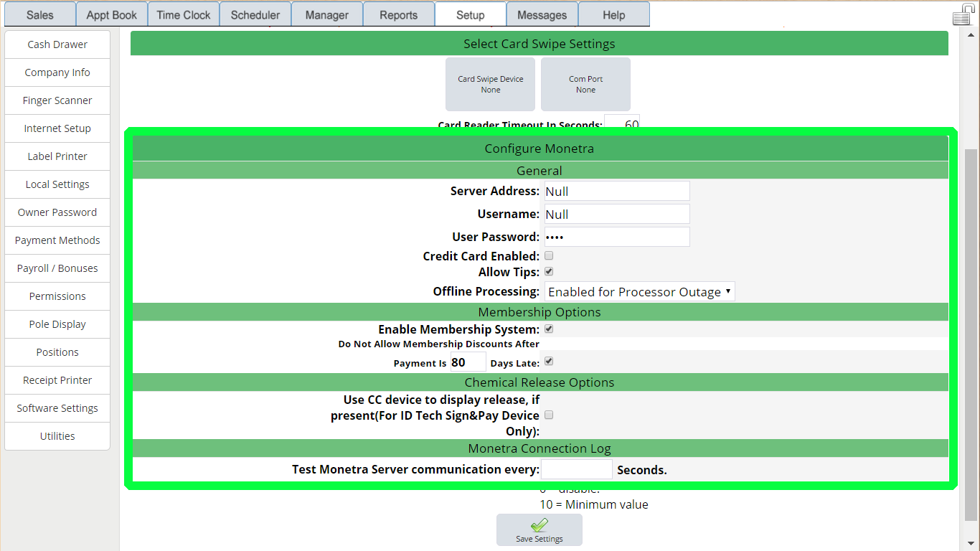Click the Server Address field
This screenshot has height=551, width=980.
617,191
